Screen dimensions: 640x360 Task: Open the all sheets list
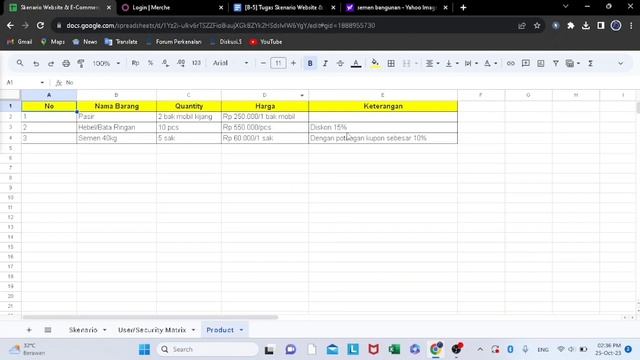tap(48, 330)
